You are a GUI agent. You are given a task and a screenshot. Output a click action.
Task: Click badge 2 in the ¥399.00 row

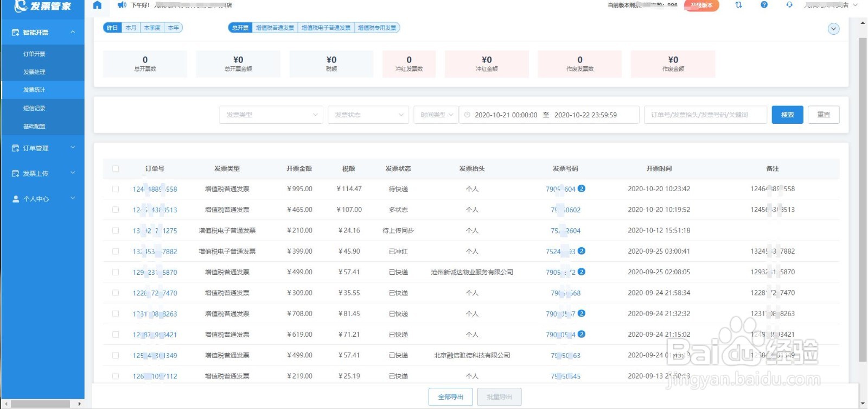click(x=582, y=251)
